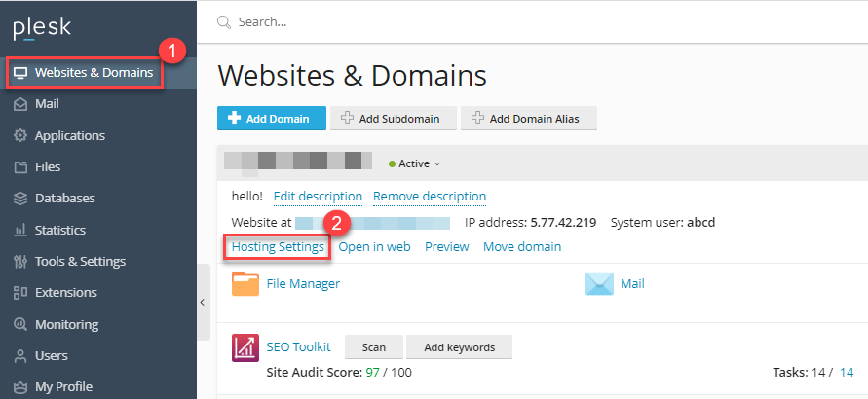Collapse the left sidebar with arrow handle
868x399 pixels.
pyautogui.click(x=202, y=303)
